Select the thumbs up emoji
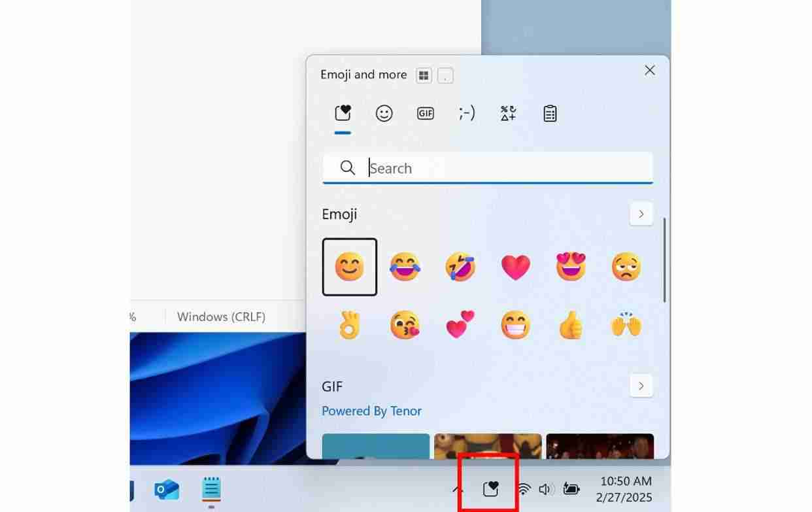The width and height of the screenshot is (812, 512). 570,325
